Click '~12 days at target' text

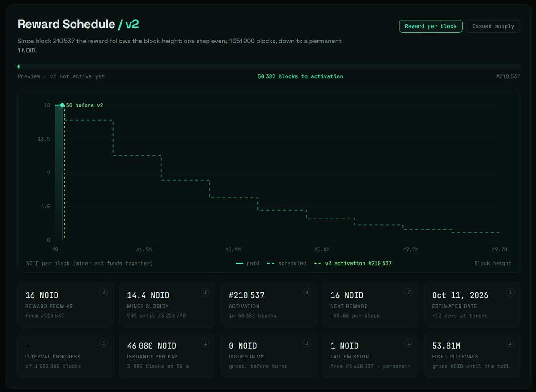tap(460, 316)
